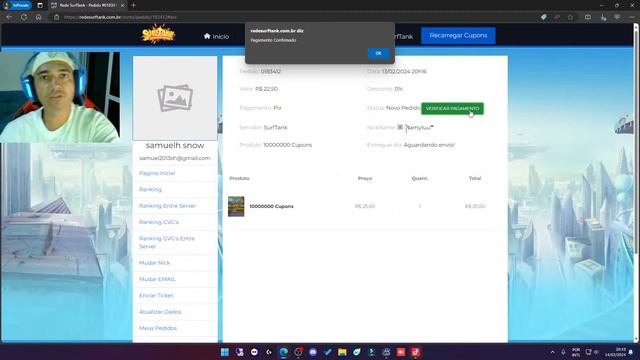Screen dimensions: 640x360
Task: Open the teal bird taskbar app
Action: [357, 352]
